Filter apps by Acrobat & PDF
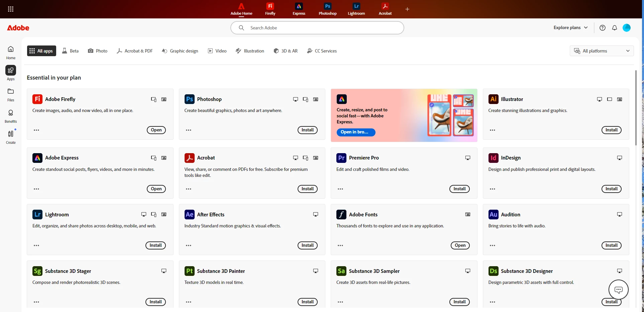The width and height of the screenshot is (644, 312). click(135, 51)
